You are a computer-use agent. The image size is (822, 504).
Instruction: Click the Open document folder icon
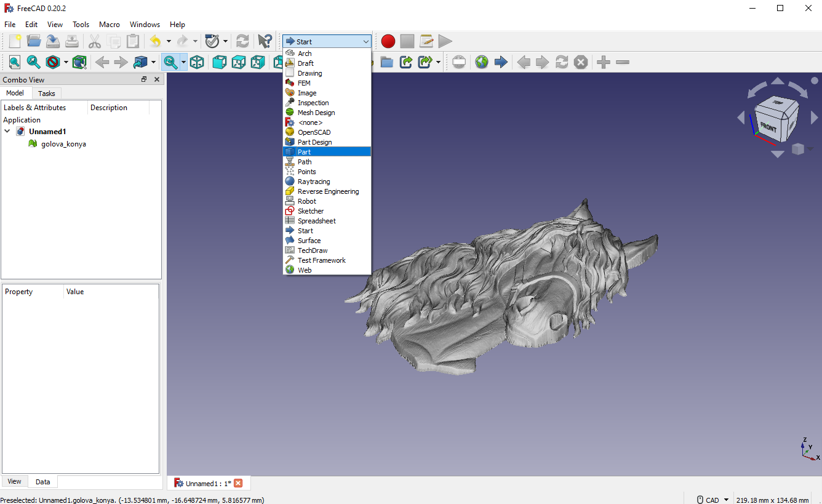click(x=34, y=41)
